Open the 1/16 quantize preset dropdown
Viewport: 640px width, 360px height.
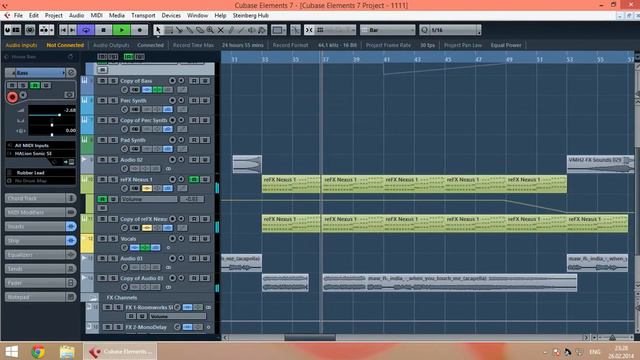click(x=455, y=30)
